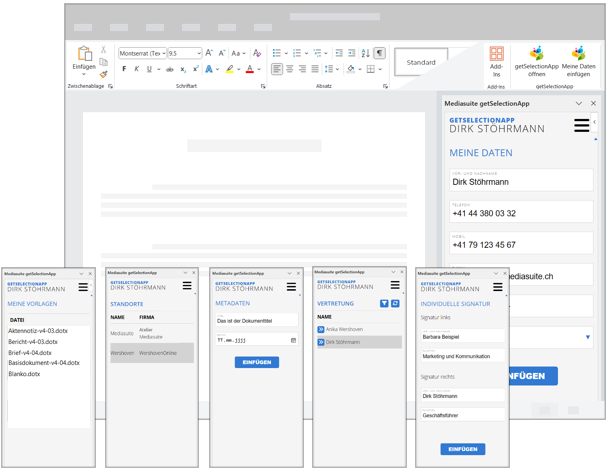The image size is (608, 468).
Task: Click Einfügen button in Individuelle Signatur panel
Action: tap(462, 449)
